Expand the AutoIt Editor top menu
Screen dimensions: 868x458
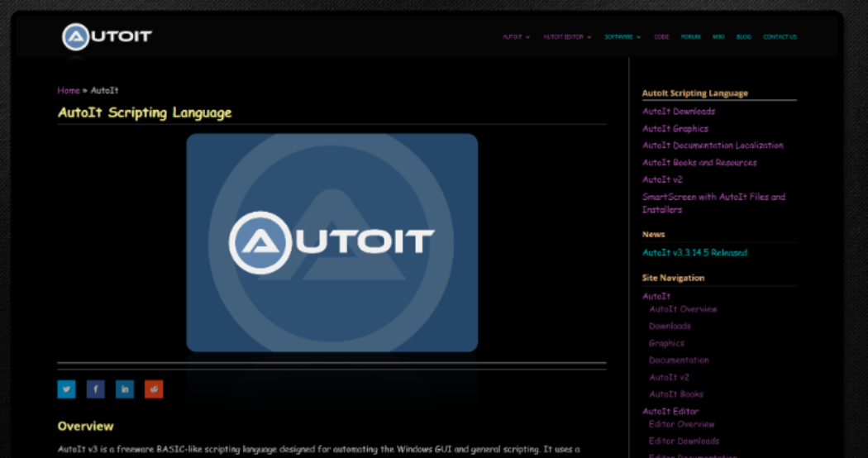[x=567, y=37]
